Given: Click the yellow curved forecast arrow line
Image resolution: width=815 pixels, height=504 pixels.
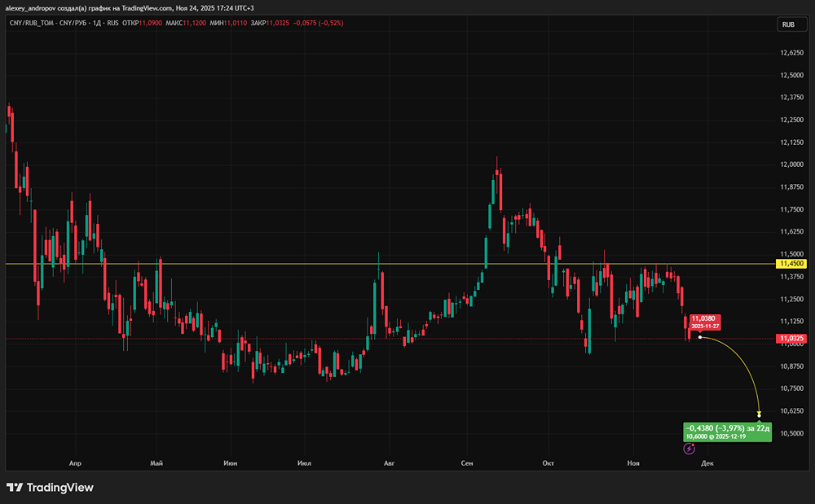Looking at the screenshot, I should click(747, 365).
